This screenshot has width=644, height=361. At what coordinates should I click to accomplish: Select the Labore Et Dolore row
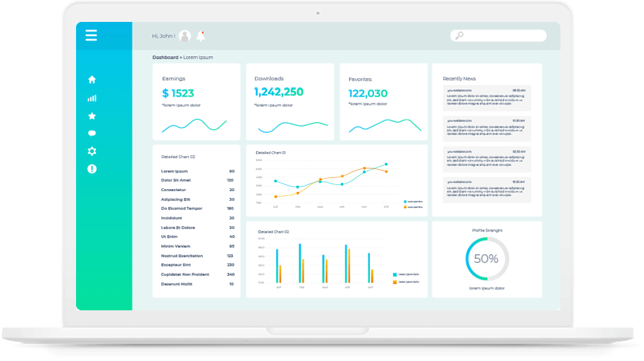pos(197,227)
